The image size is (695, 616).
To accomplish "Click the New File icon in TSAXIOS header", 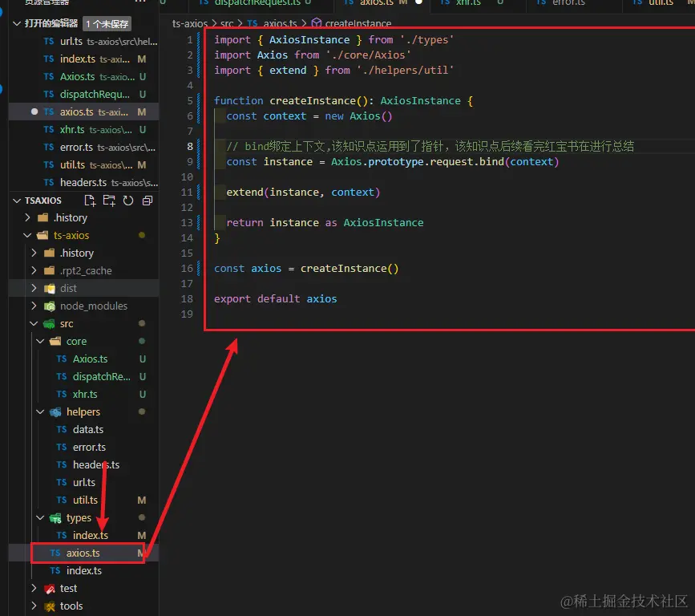I will coord(90,201).
